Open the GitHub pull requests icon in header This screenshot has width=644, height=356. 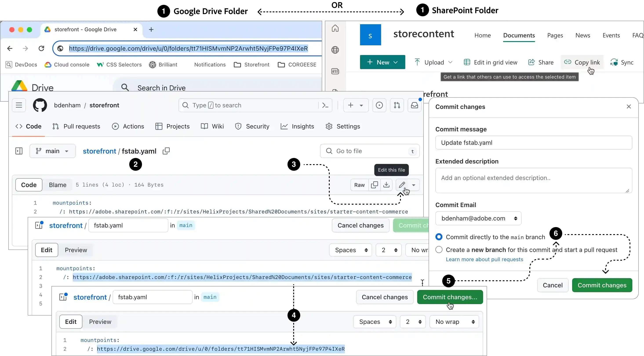[397, 105]
